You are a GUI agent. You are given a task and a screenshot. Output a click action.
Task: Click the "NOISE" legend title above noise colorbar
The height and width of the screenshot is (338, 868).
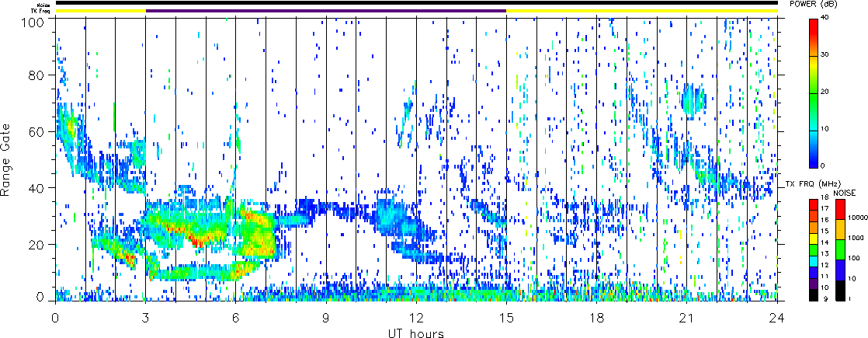(x=845, y=192)
